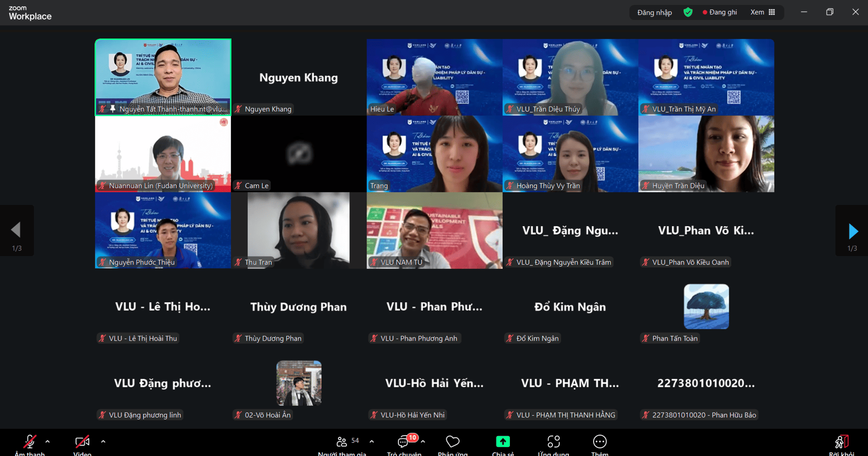The image size is (868, 456).
Task: Select Hoàng Thùy Vy Trần video tile
Action: pos(570,154)
